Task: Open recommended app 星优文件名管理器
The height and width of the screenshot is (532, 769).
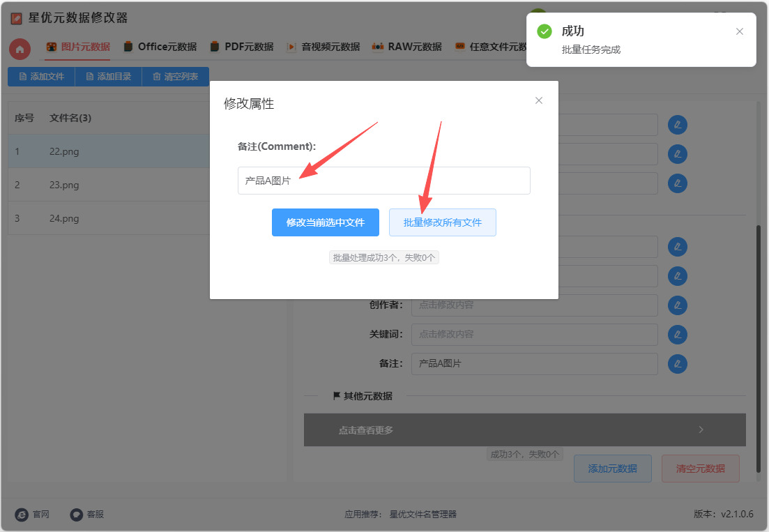Action: (422, 515)
